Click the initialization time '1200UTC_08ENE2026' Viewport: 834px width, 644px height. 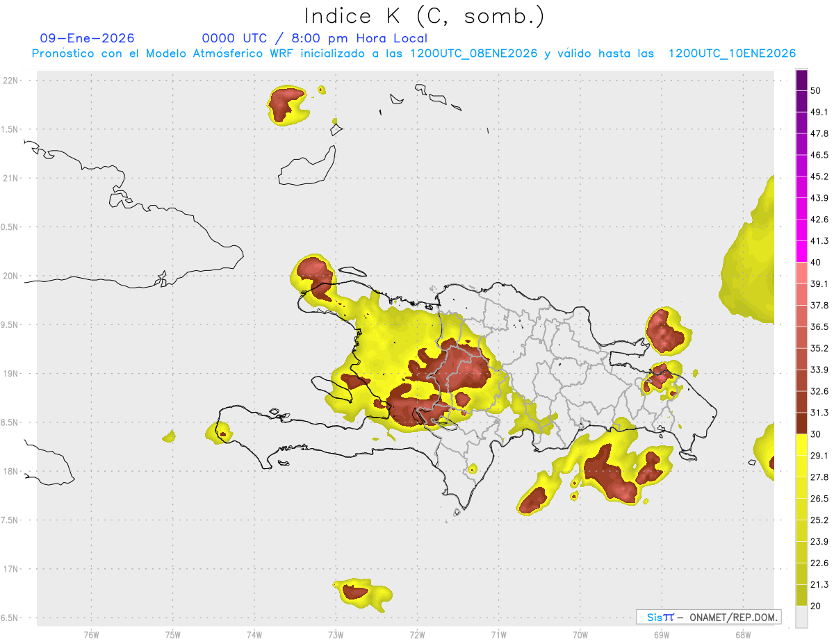[474, 53]
